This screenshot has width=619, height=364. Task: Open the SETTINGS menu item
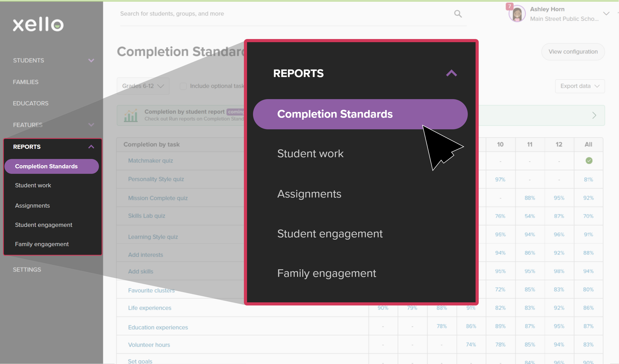point(27,269)
